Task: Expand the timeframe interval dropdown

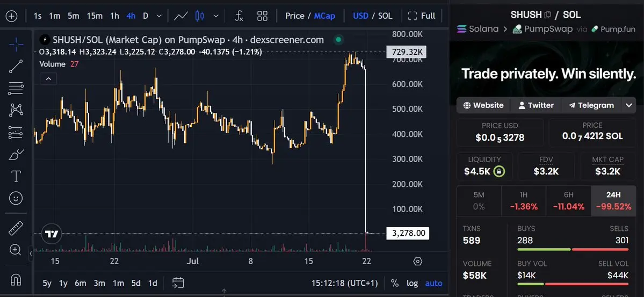Action: (159, 16)
